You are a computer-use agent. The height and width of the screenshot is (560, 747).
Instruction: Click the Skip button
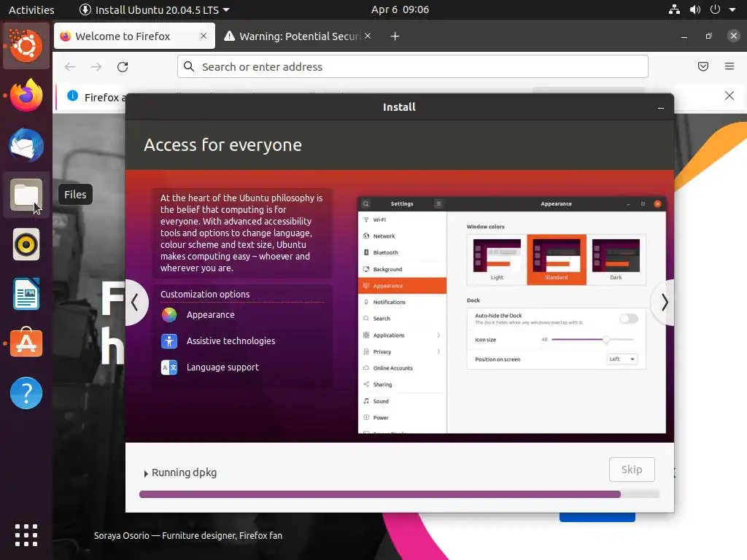click(632, 470)
